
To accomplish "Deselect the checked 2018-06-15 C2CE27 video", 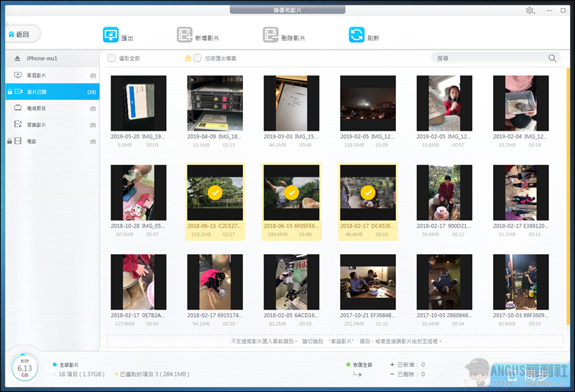I will point(213,192).
